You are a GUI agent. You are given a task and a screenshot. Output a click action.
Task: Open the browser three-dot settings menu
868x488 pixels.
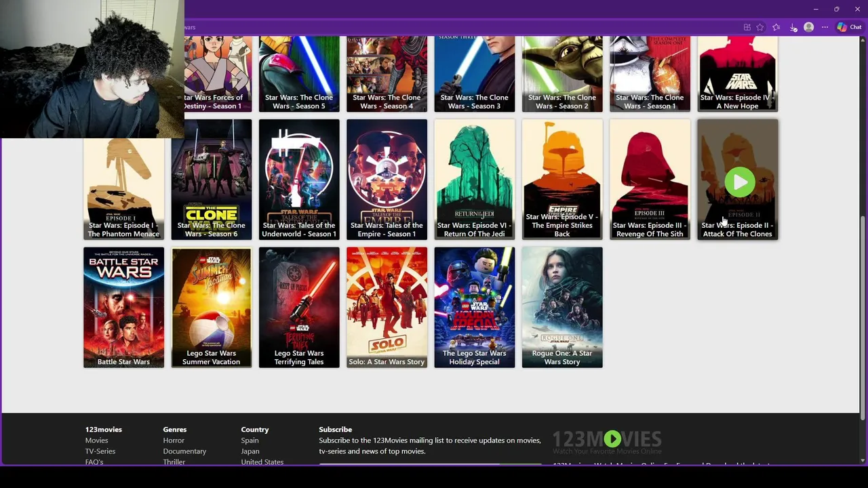tap(825, 27)
